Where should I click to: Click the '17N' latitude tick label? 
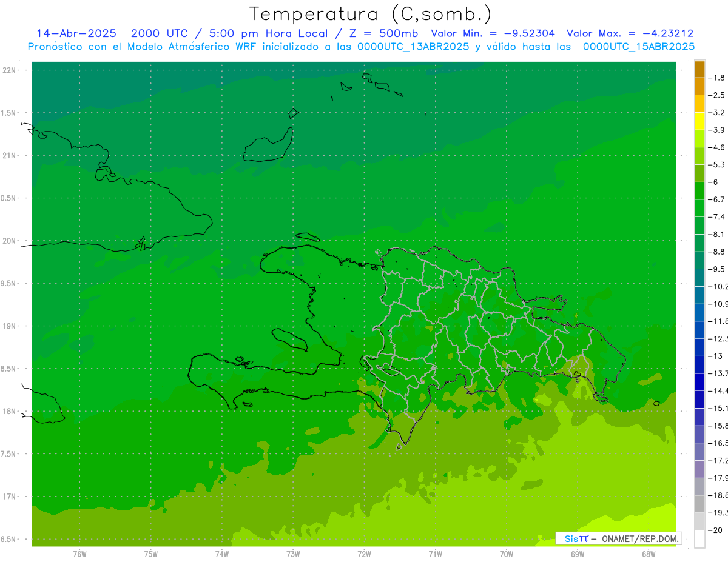click(9, 497)
